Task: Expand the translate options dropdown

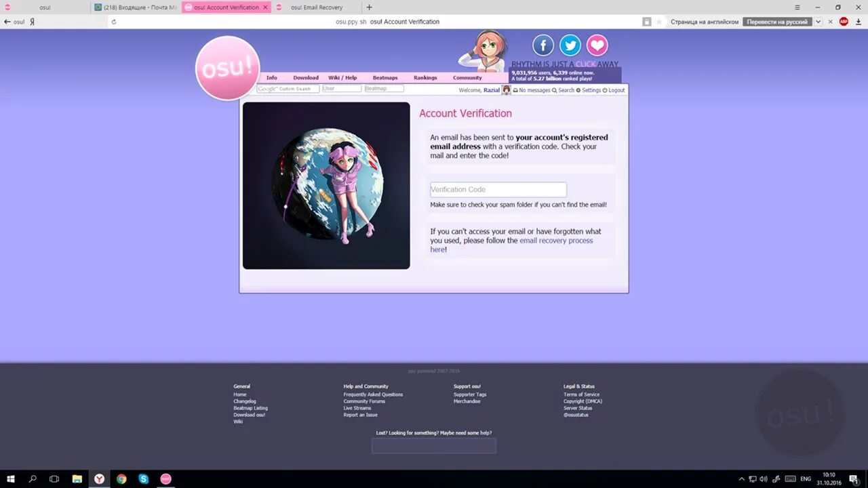Action: (x=818, y=22)
